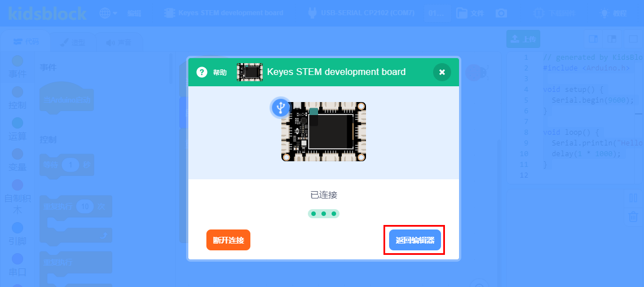Click the trash clear icon in the serial console
Image resolution: width=644 pixels, height=287 pixels.
tap(633, 215)
